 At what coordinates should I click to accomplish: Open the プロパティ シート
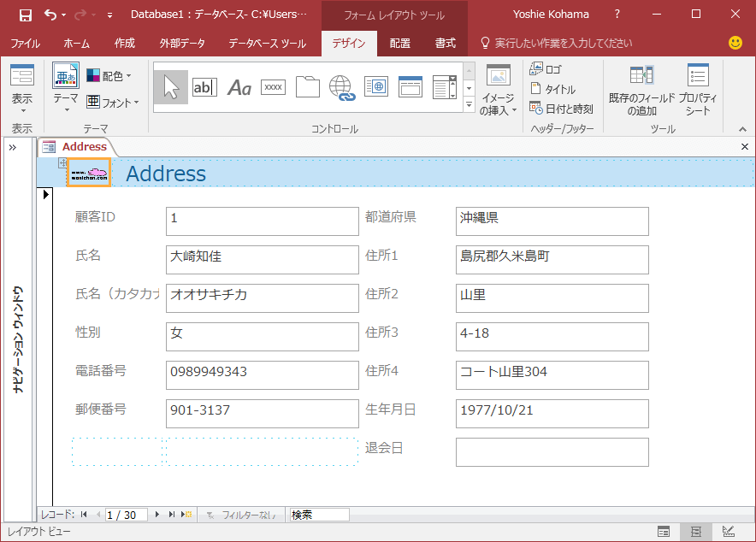tap(698, 90)
